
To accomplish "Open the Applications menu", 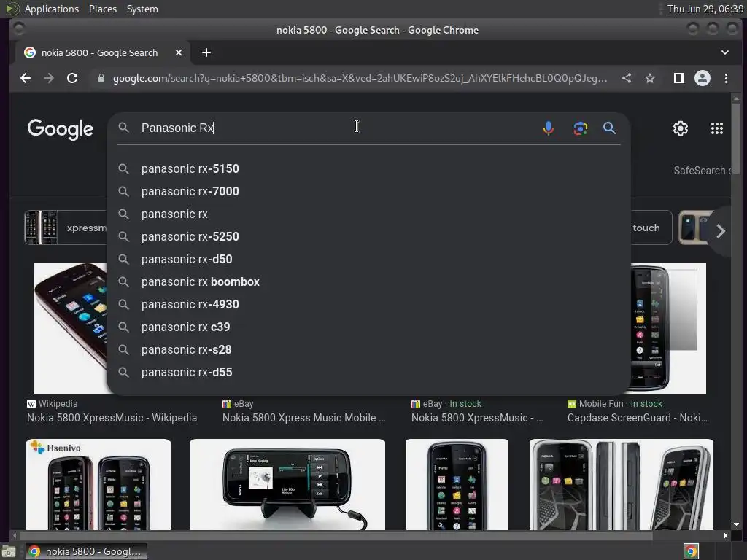I will (52, 9).
